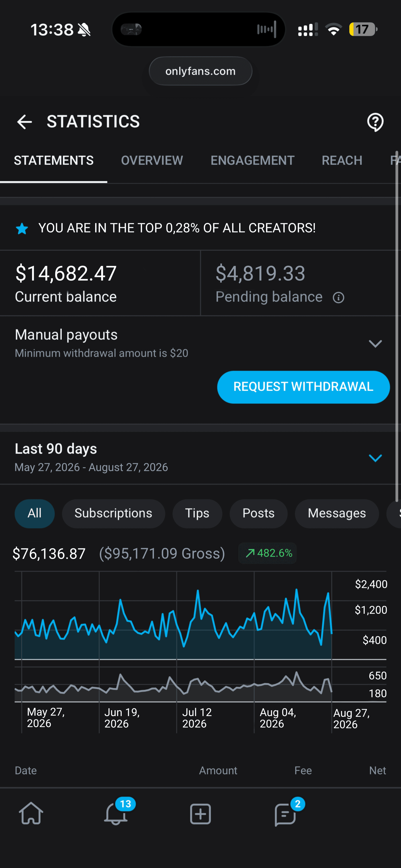Expand the Manual payouts chevron
401x868 pixels.
375,343
